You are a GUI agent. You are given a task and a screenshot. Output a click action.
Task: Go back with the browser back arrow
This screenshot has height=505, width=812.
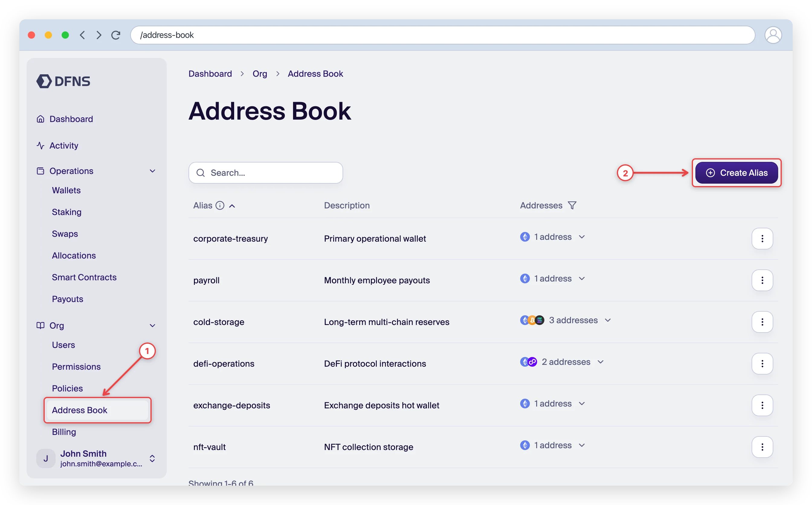(x=82, y=35)
